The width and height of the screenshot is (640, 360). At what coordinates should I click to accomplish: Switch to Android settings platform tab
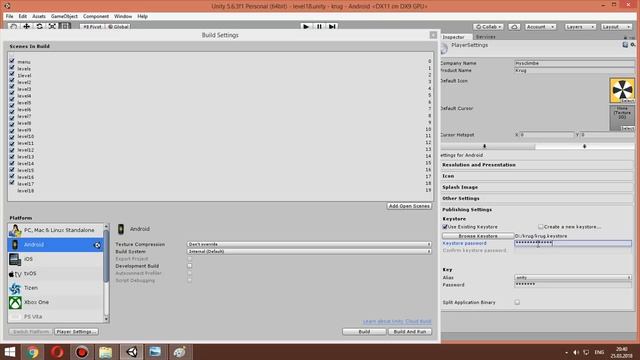pyautogui.click(x=584, y=146)
